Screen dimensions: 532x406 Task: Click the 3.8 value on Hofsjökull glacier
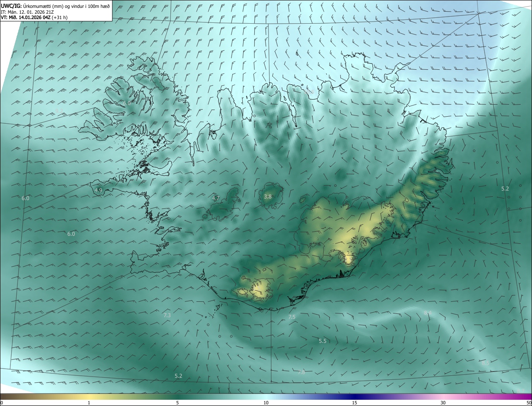[268, 197]
